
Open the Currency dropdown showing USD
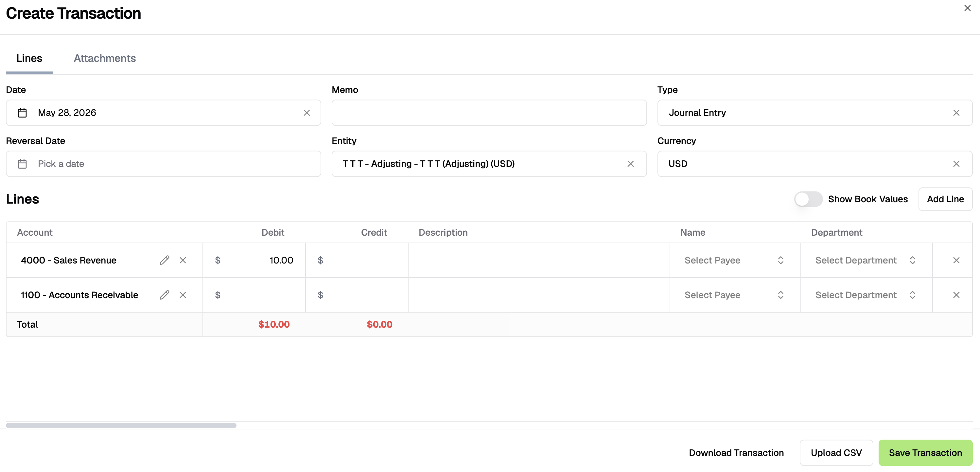[814, 164]
